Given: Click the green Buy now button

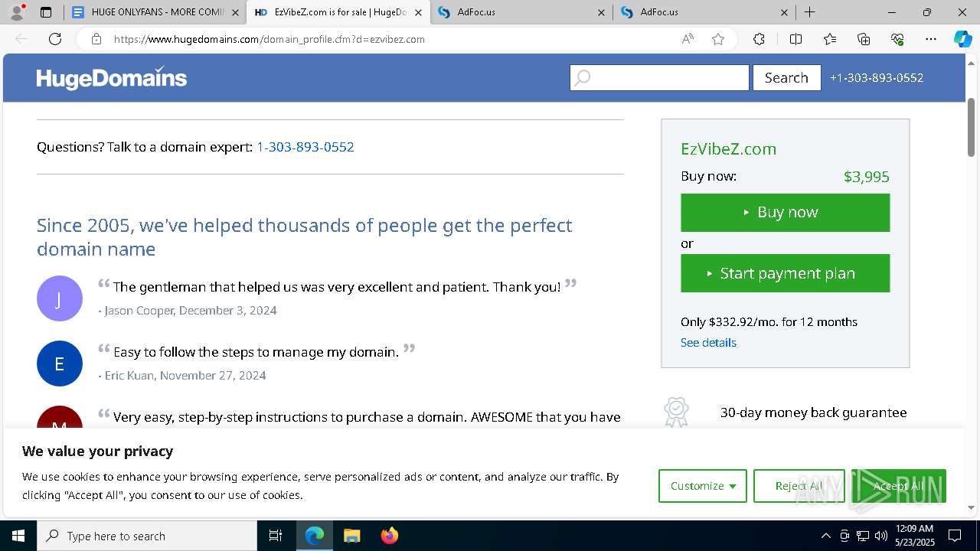Looking at the screenshot, I should (786, 212).
